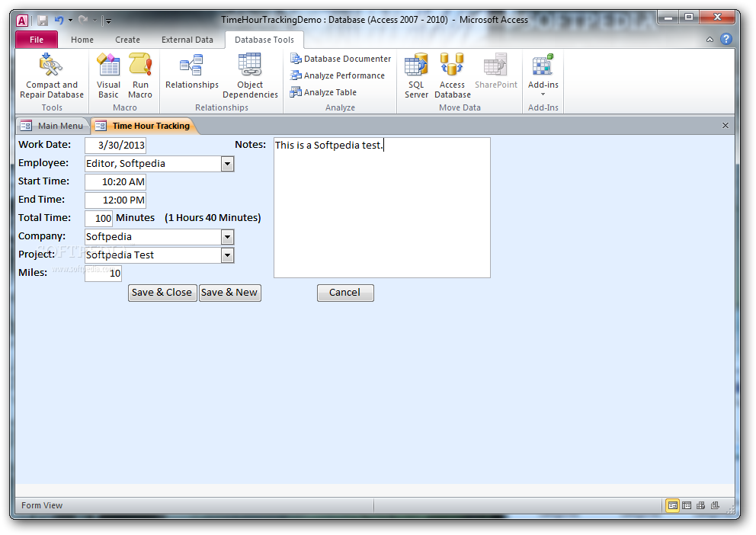Select the Database Tools ribbon tab
The image size is (756, 535).
264,40
